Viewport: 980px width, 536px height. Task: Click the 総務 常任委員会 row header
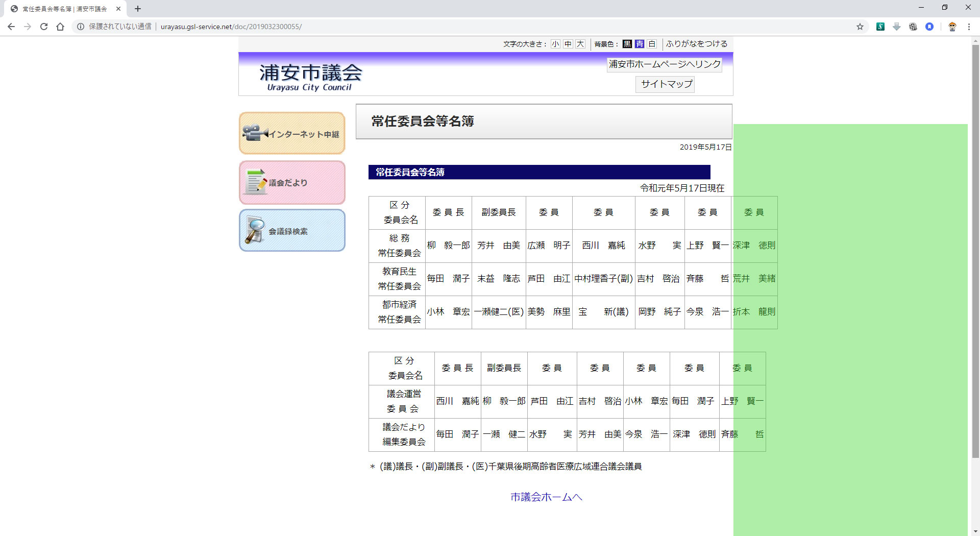397,246
